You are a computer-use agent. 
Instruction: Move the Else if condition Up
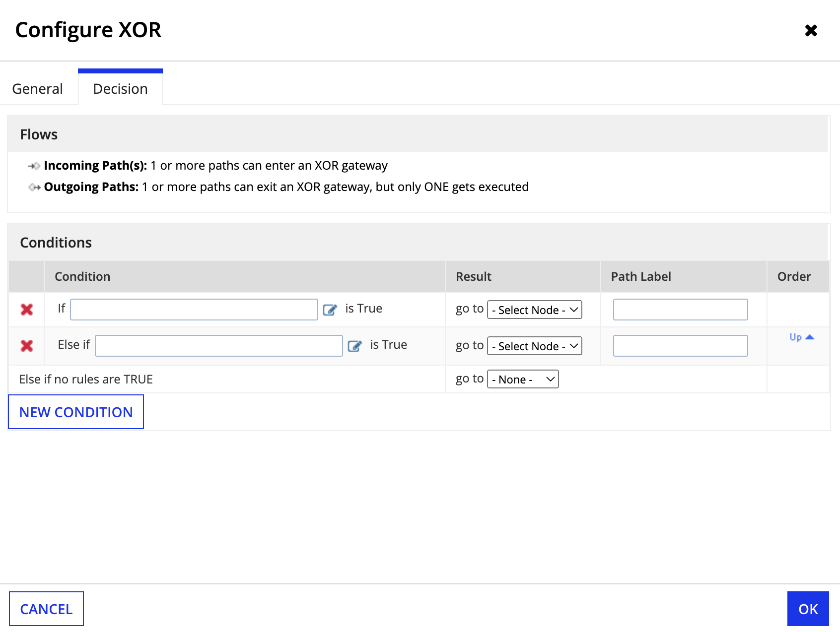(802, 337)
